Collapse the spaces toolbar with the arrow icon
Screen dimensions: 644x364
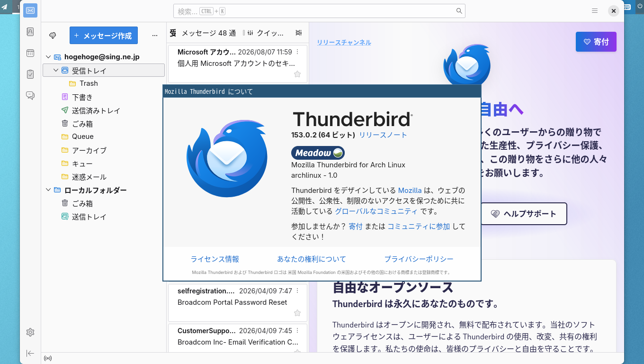click(30, 353)
